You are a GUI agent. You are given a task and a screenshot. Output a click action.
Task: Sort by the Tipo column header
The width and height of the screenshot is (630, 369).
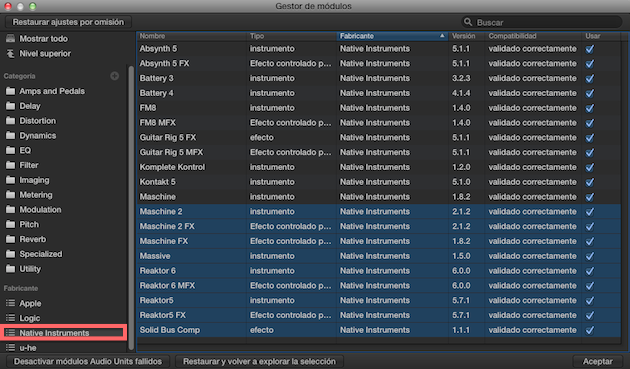(292, 36)
